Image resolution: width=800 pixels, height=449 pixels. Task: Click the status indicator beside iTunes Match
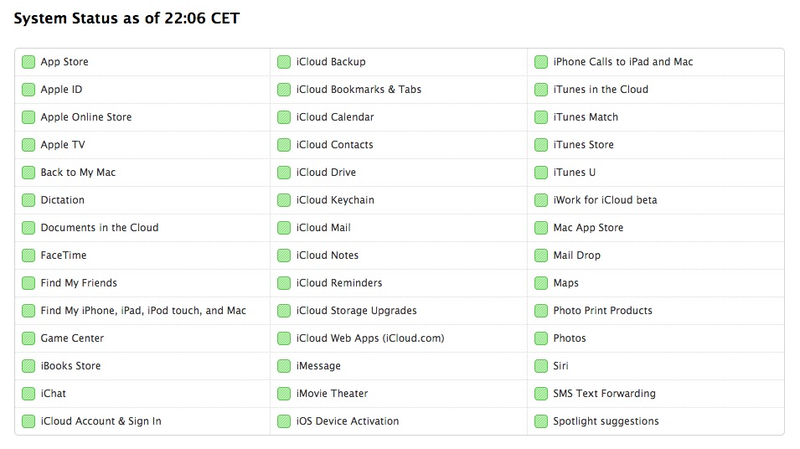point(541,117)
